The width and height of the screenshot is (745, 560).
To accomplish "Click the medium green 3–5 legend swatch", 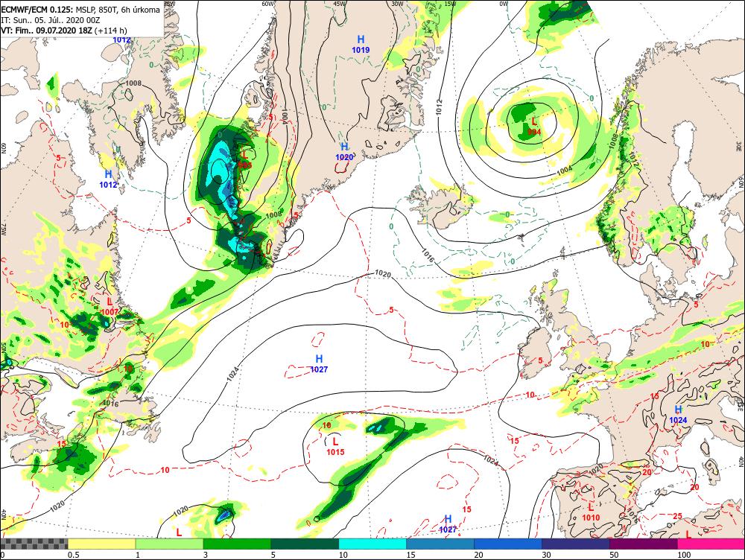I will (x=237, y=544).
